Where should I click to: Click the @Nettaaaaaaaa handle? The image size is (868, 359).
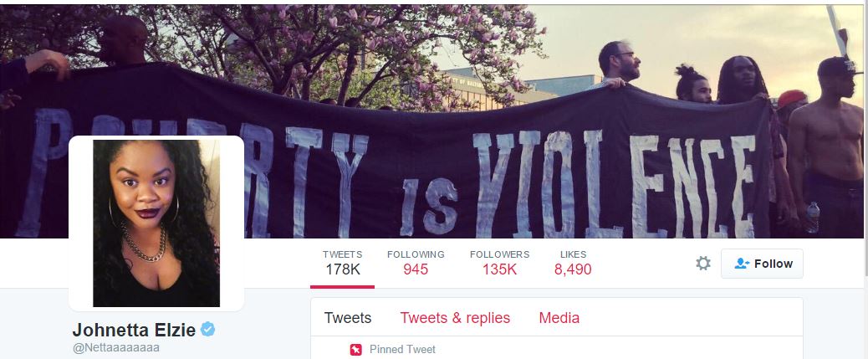115,348
